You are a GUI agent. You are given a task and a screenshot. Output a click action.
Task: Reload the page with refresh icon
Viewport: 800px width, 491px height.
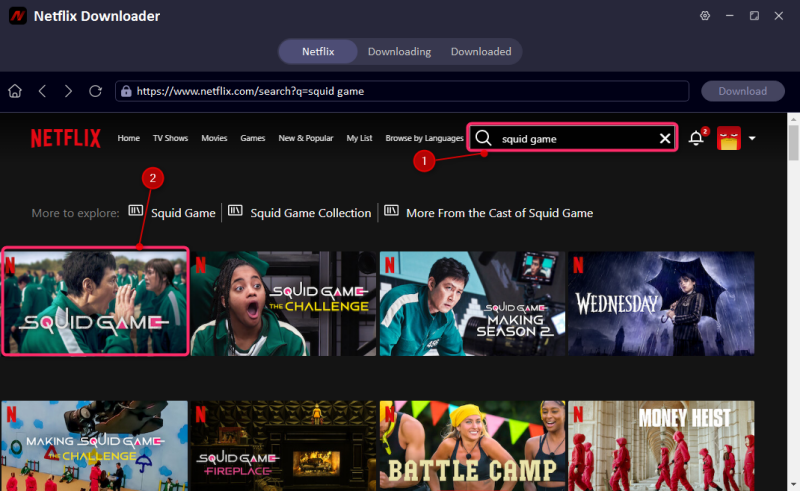95,91
